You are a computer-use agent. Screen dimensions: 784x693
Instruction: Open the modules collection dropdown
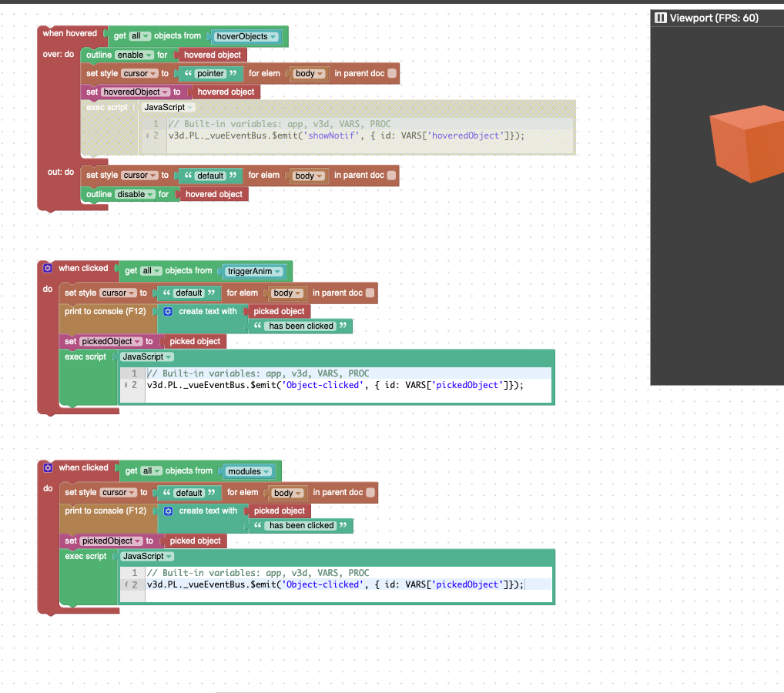(x=249, y=471)
